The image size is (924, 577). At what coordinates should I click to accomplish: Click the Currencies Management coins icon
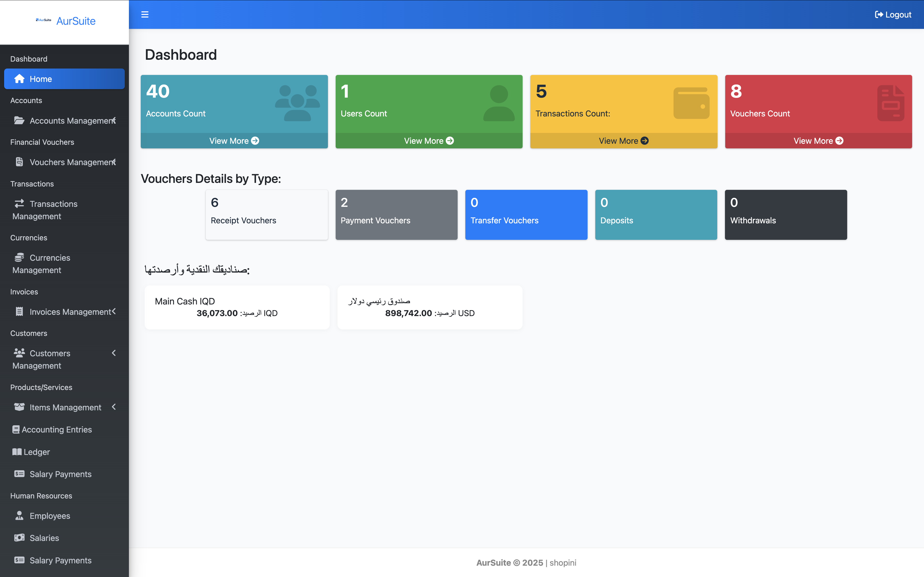[19, 258]
